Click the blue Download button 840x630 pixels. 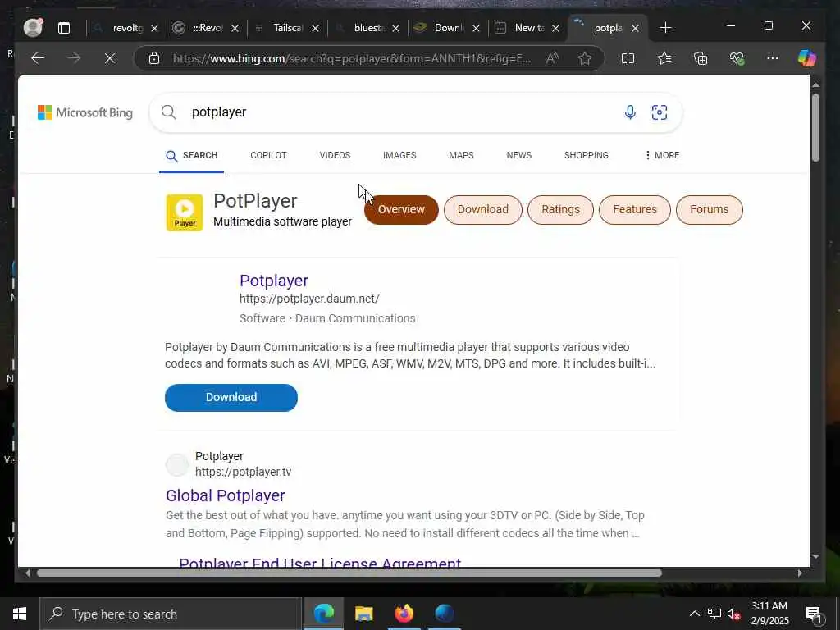[x=231, y=398]
